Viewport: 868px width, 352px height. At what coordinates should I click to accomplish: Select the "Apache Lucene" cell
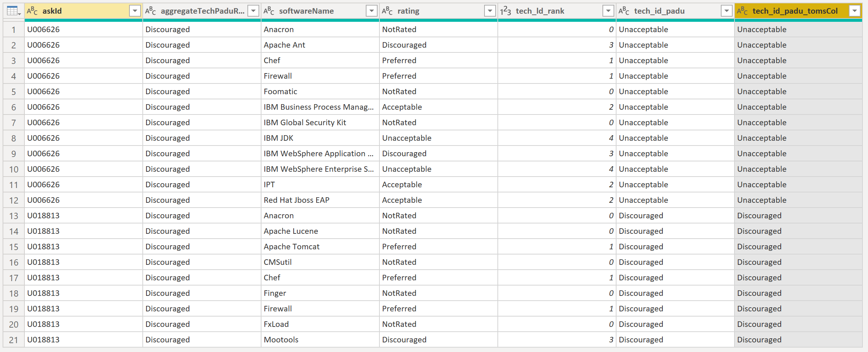(320, 231)
